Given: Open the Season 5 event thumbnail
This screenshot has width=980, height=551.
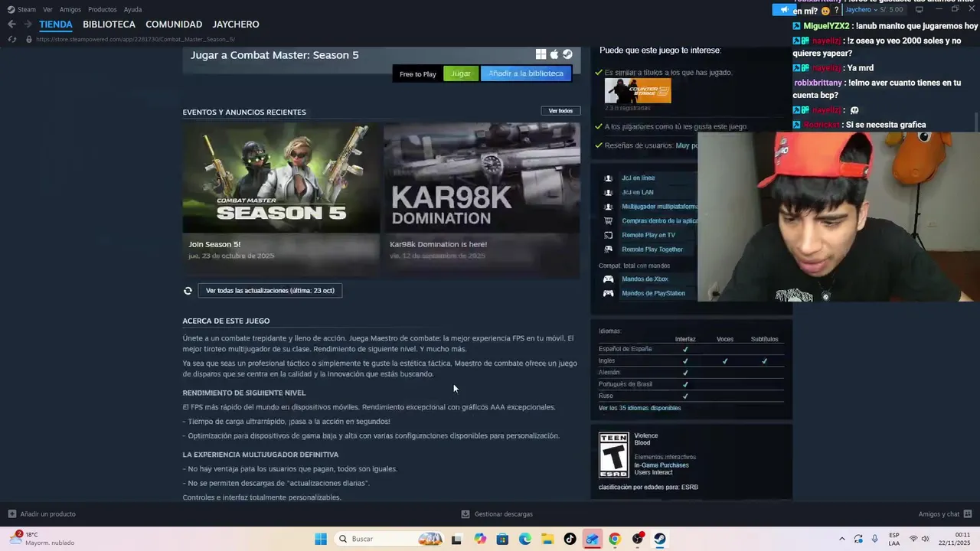Looking at the screenshot, I should pos(281,178).
